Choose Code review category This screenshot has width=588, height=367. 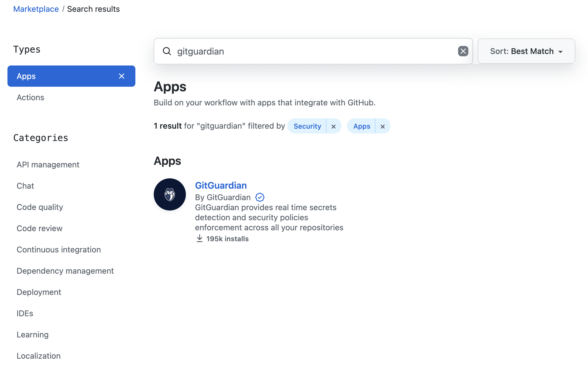(40, 228)
